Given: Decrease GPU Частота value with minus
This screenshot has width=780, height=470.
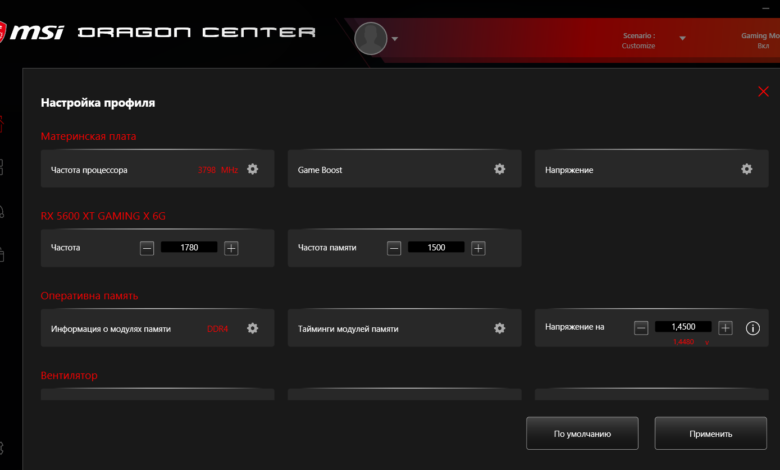Looking at the screenshot, I should (147, 248).
